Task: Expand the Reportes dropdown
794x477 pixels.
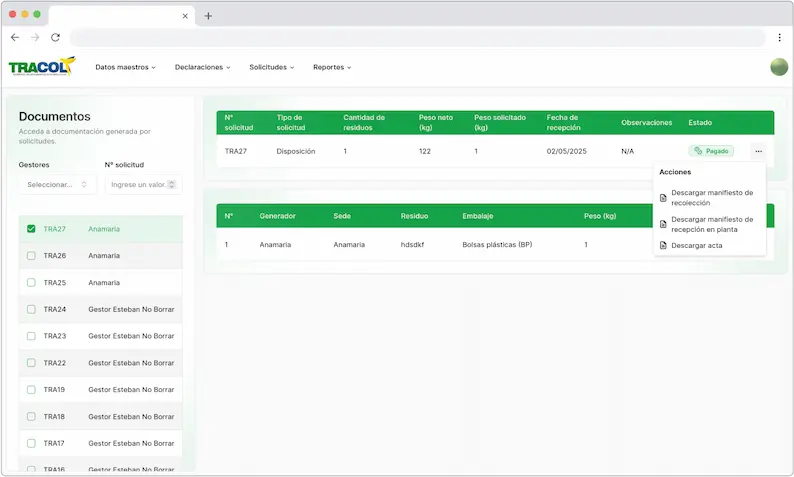Action: 331,67
